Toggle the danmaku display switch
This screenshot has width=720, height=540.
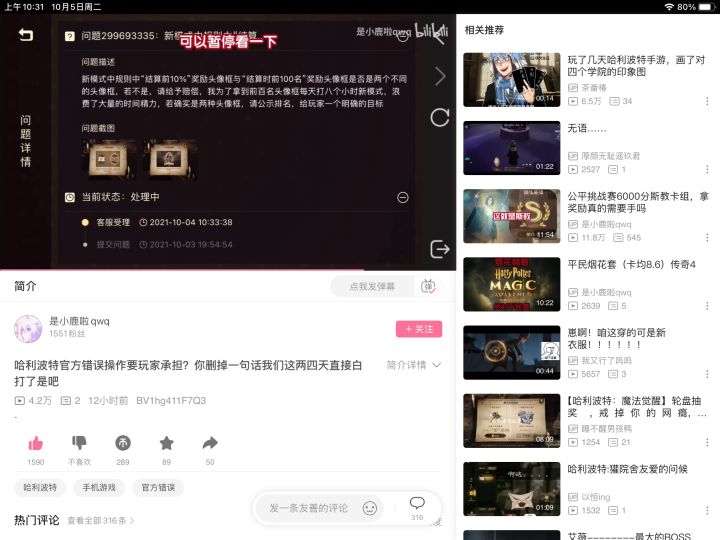(428, 287)
